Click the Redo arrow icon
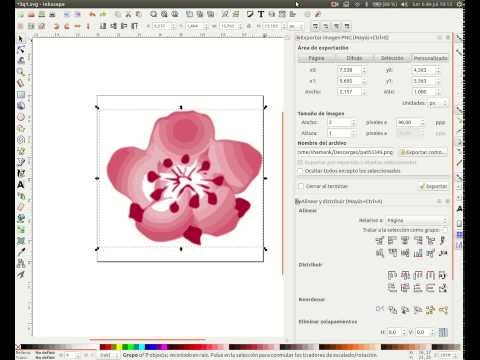 pyautogui.click(x=103, y=14)
